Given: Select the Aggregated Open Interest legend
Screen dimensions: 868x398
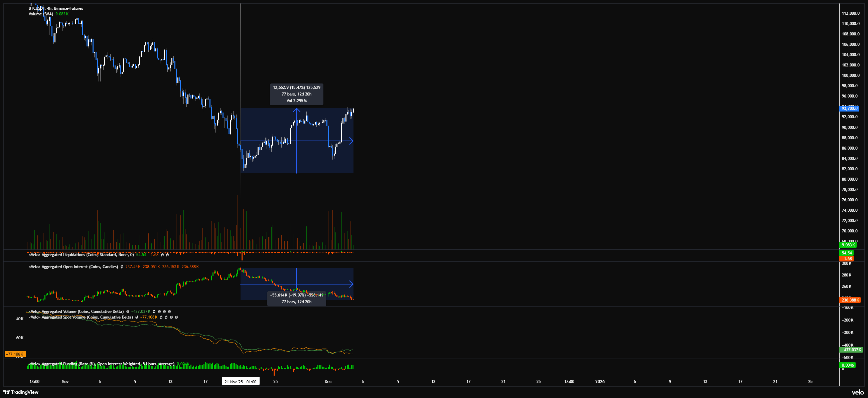Looking at the screenshot, I should pos(73,267).
